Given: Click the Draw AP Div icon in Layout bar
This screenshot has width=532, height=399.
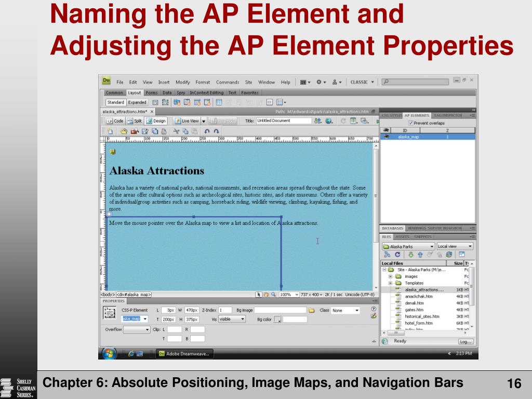Looking at the screenshot, I should point(165,102).
